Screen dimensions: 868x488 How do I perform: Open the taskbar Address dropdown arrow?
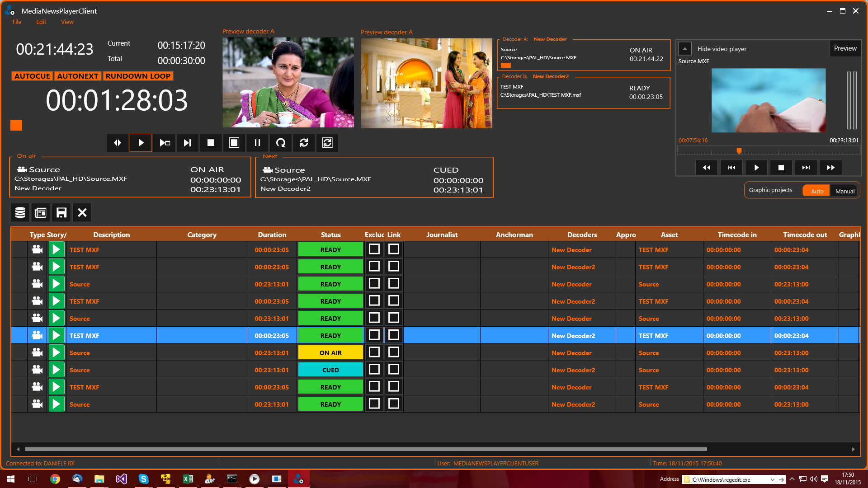(x=772, y=479)
